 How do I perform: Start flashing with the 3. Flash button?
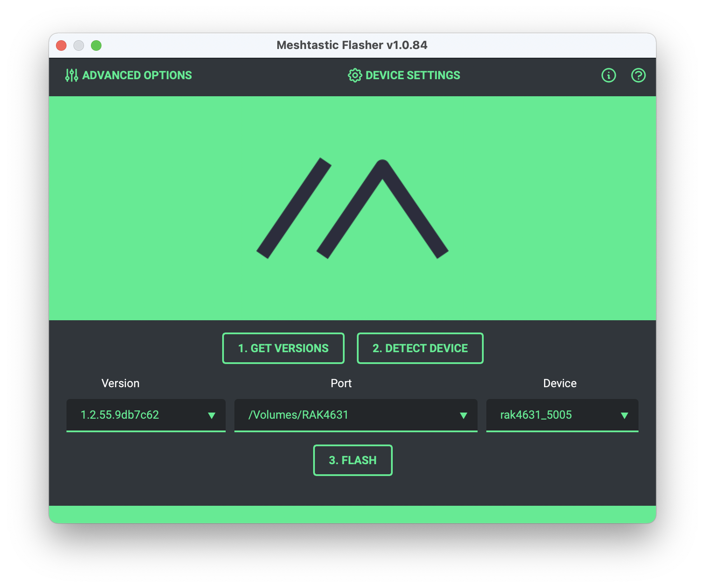coord(353,460)
